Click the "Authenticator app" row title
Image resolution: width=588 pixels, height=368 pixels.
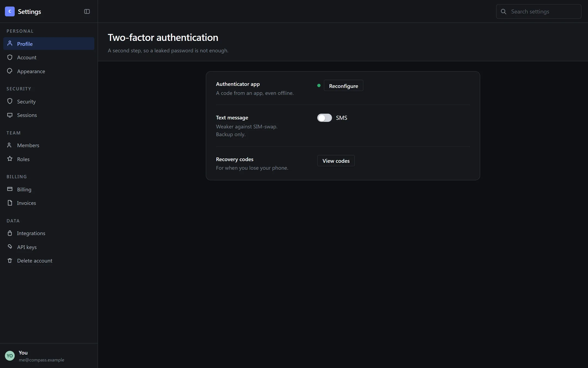238,84
